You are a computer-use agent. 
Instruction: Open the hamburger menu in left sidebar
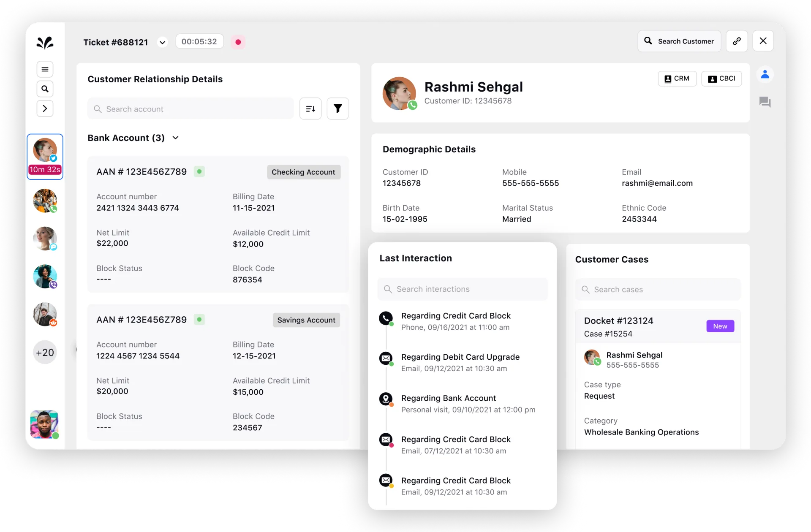(x=45, y=69)
